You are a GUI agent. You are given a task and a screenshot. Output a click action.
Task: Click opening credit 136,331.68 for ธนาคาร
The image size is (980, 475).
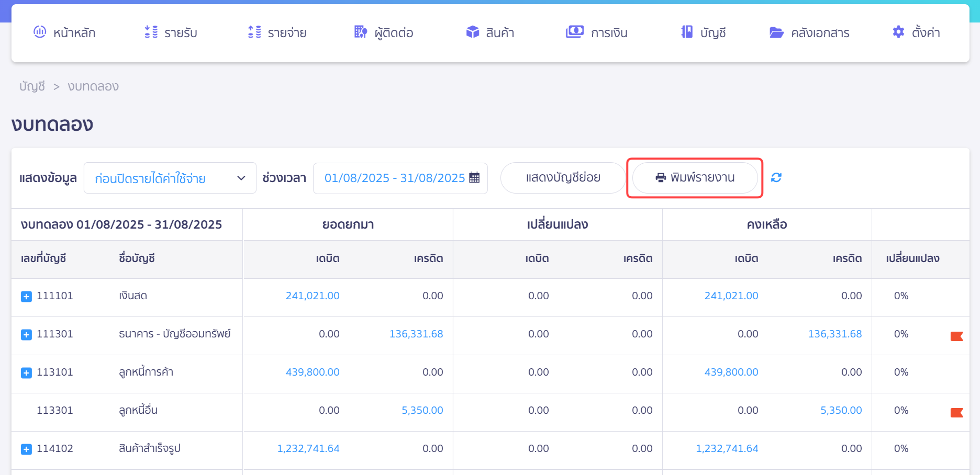click(x=416, y=334)
